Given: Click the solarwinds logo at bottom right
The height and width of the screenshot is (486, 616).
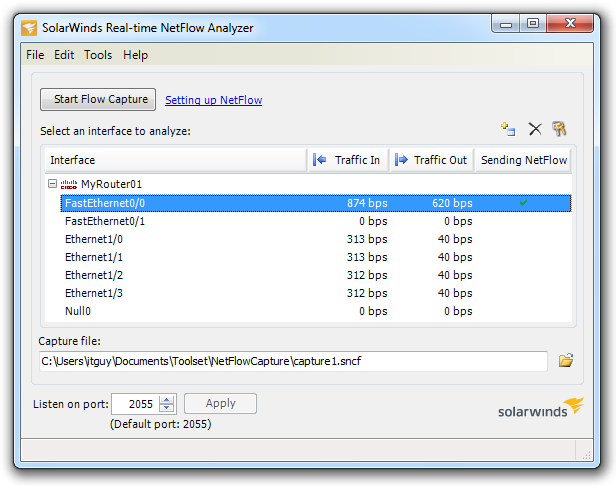Looking at the screenshot, I should pyautogui.click(x=541, y=408).
